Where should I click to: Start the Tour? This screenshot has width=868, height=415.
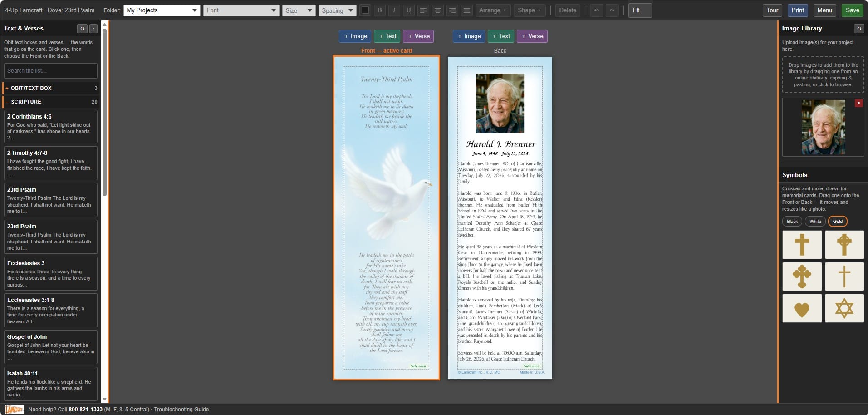coord(772,10)
